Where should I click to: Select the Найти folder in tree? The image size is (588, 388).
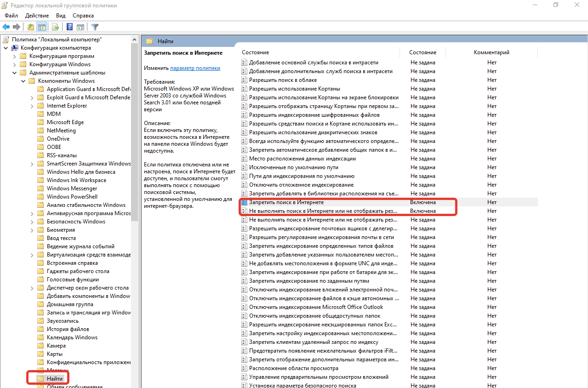[x=55, y=379]
